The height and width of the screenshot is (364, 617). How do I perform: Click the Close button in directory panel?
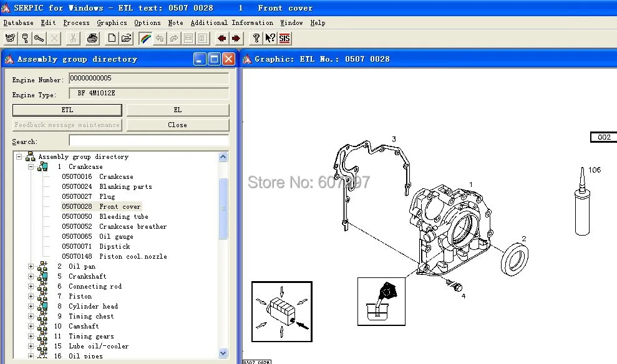pyautogui.click(x=177, y=125)
